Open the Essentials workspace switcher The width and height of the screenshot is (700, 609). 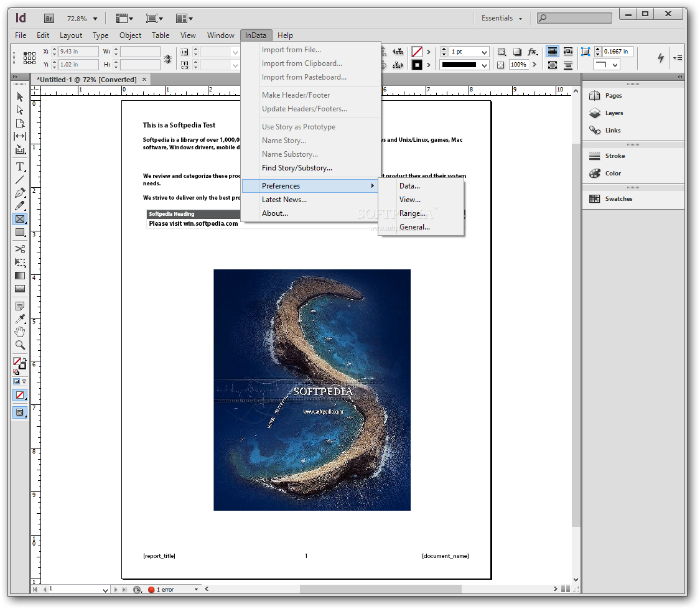(502, 18)
